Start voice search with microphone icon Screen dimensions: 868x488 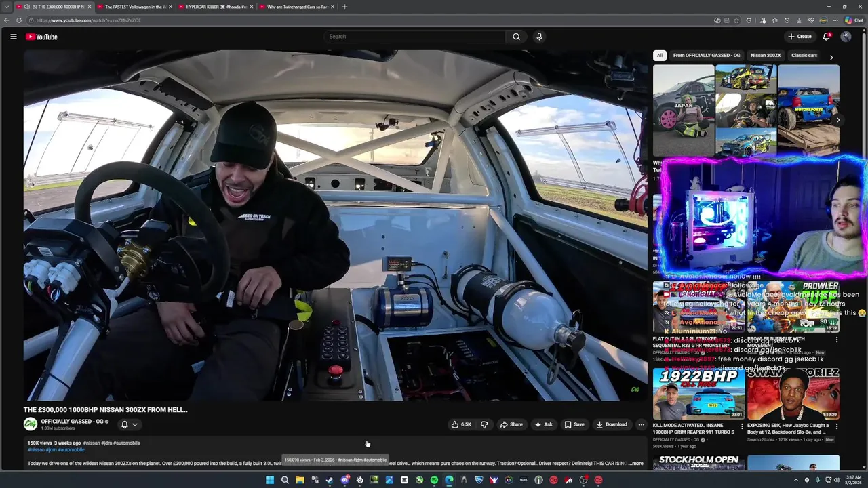pyautogui.click(x=539, y=37)
